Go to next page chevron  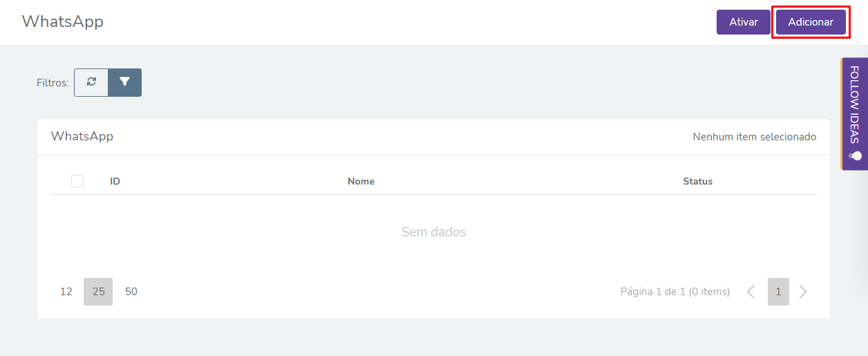click(803, 292)
